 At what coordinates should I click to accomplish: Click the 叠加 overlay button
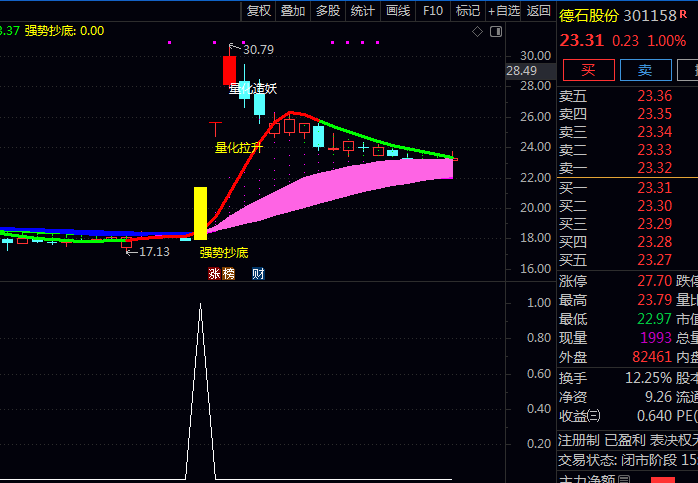point(292,11)
